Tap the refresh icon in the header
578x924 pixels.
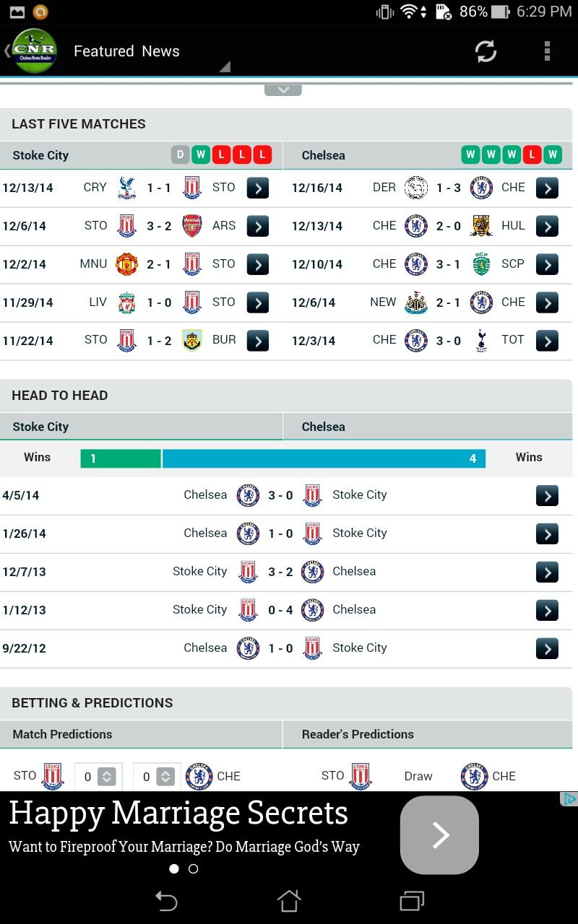[x=486, y=51]
